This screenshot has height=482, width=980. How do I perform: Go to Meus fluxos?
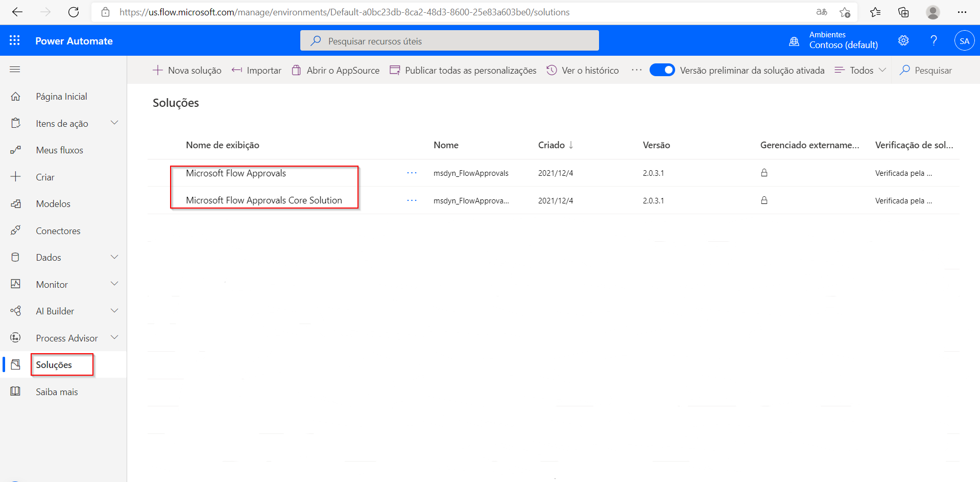pos(59,150)
